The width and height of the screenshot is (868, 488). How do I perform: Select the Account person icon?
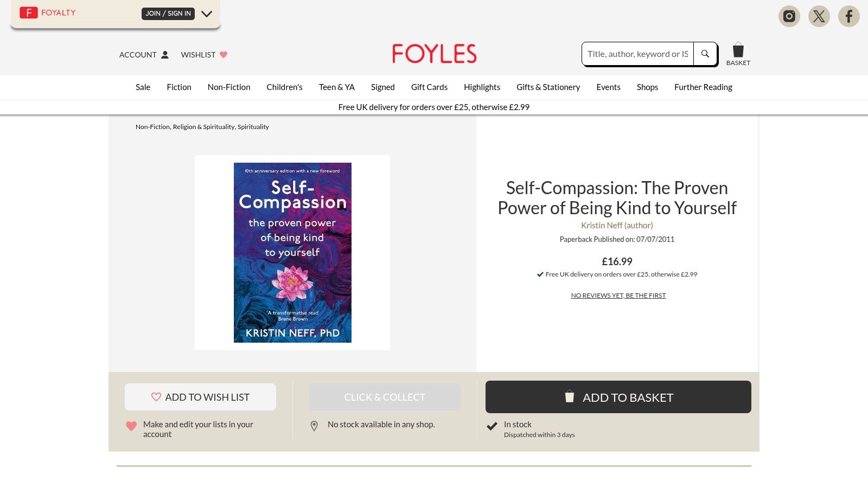pyautogui.click(x=164, y=54)
